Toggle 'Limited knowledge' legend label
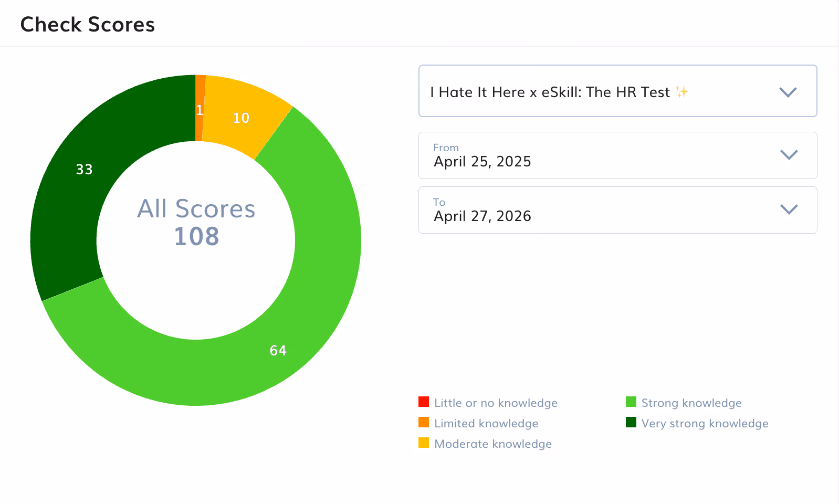 coord(486,423)
